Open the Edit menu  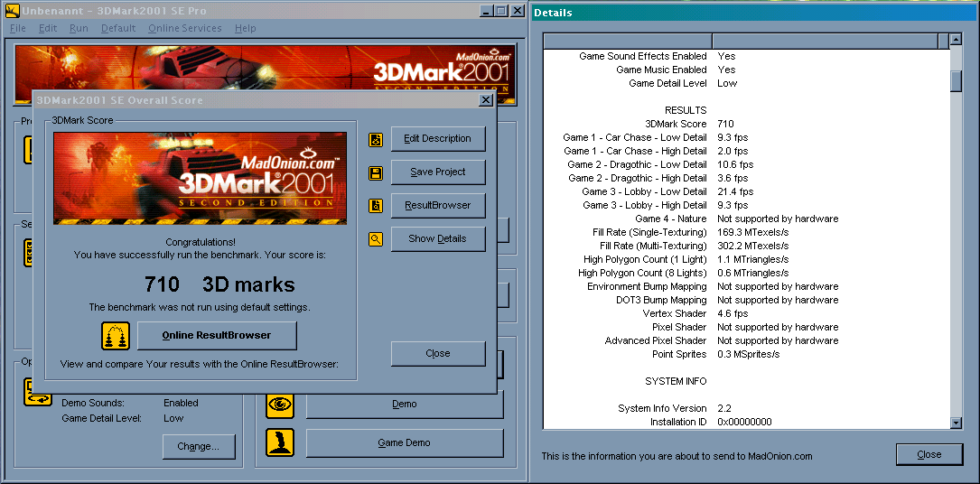click(48, 28)
